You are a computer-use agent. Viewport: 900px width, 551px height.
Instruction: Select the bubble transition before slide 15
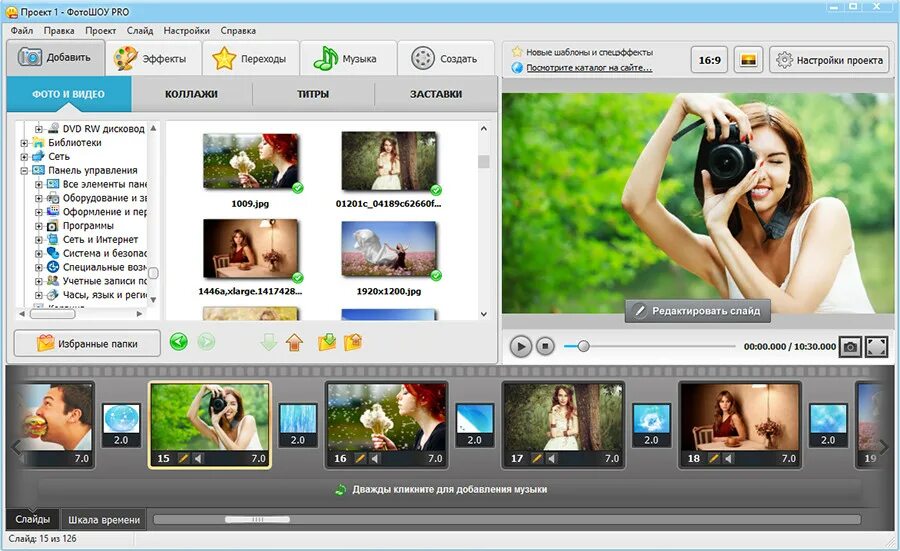point(121,425)
